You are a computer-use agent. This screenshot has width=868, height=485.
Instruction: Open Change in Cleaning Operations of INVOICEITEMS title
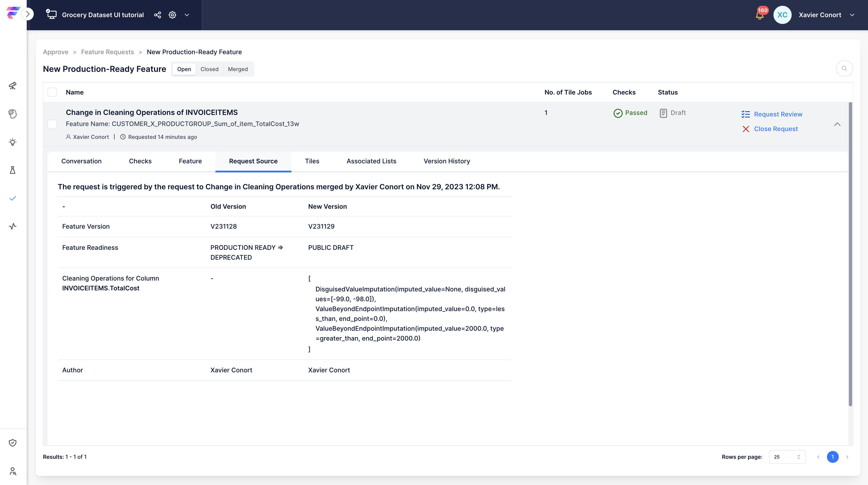tap(152, 112)
